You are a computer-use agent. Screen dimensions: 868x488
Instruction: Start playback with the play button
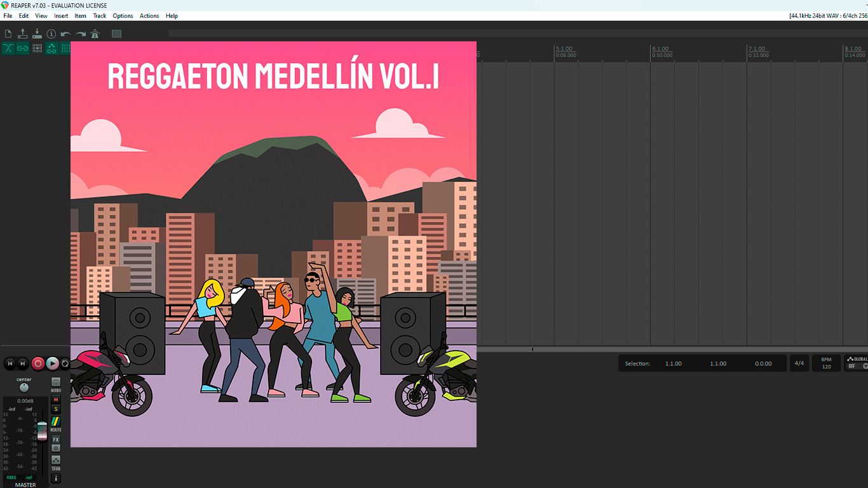(53, 363)
